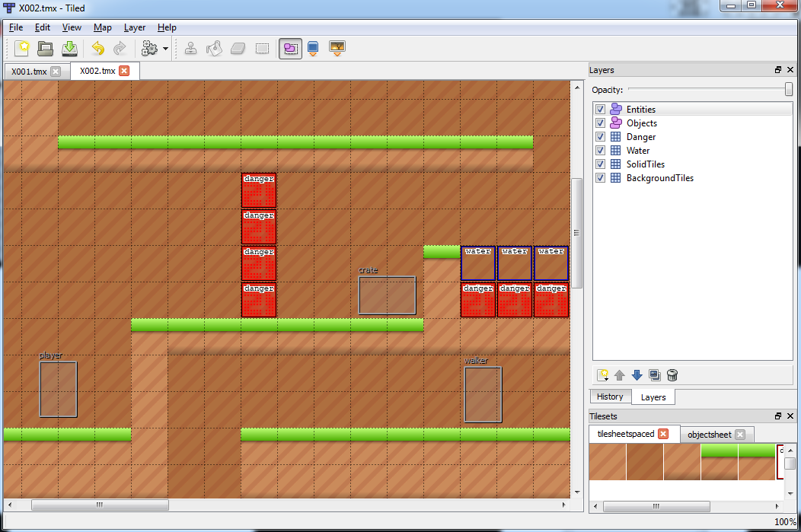
Task: Close the Layers panel
Action: tap(790, 70)
